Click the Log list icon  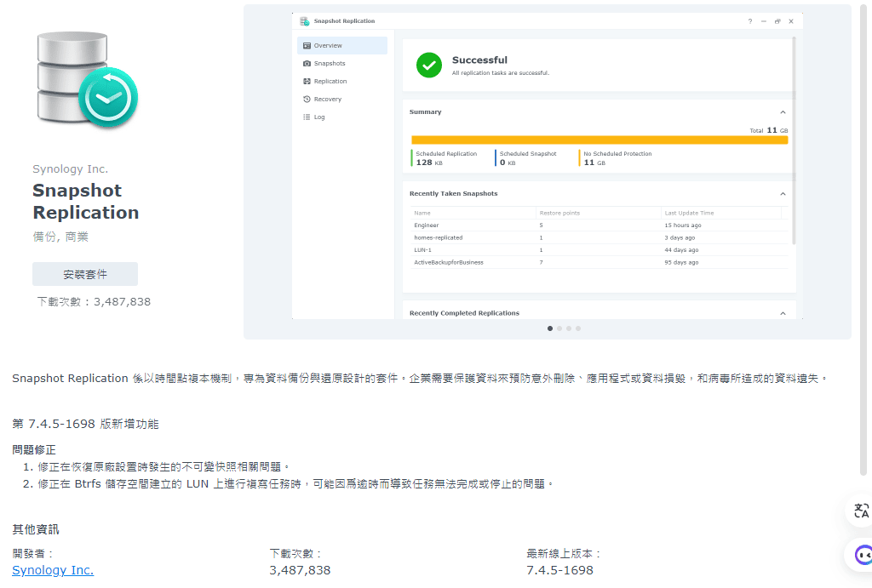307,117
